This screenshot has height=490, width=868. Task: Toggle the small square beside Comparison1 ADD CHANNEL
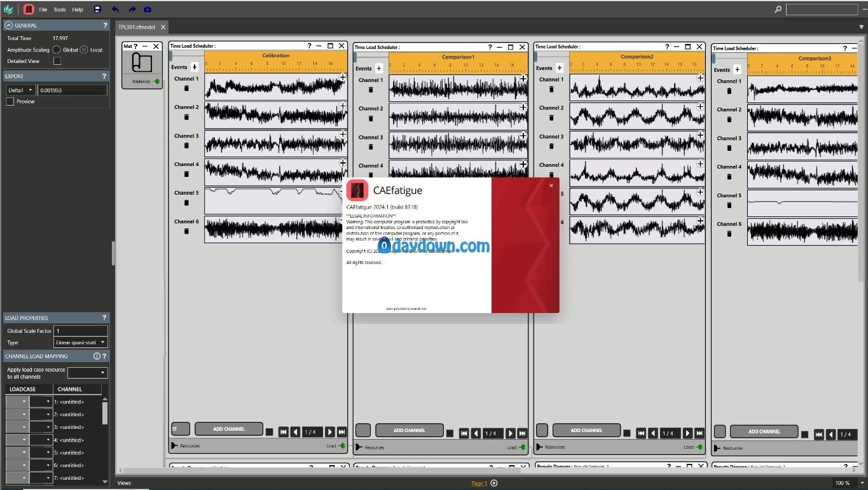450,433
